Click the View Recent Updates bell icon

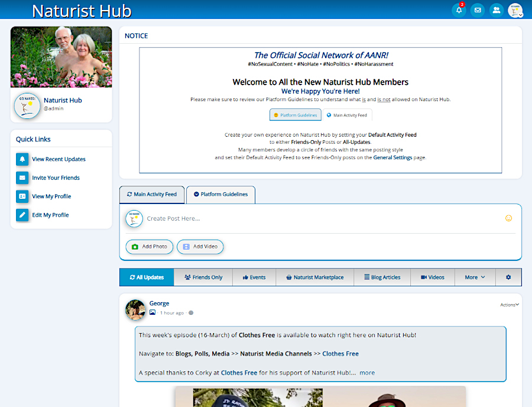[22, 159]
